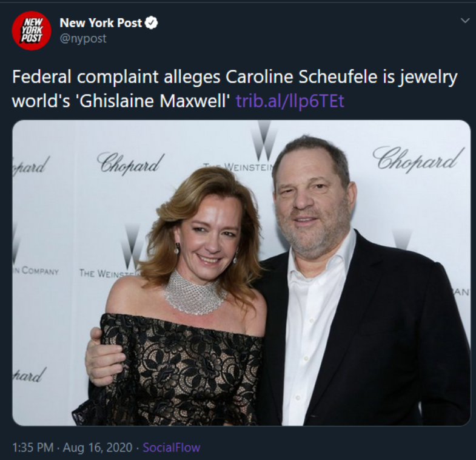The height and width of the screenshot is (460, 476).
Task: Expand the tweet options chevron
Action: point(465,21)
